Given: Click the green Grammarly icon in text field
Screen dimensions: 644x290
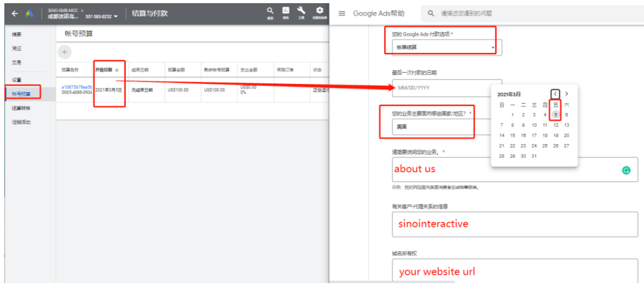Looking at the screenshot, I should click(626, 170).
